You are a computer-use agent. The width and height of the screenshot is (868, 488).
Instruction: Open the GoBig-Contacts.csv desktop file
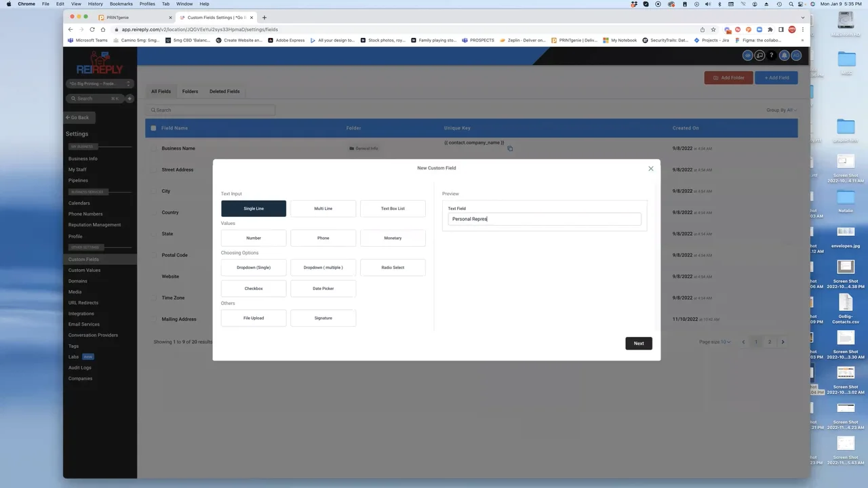tap(846, 308)
